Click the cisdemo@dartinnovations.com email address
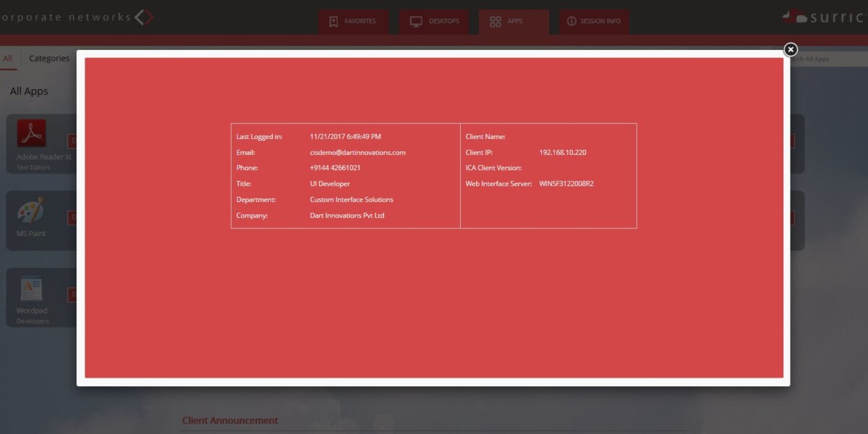Image resolution: width=868 pixels, height=434 pixels. pyautogui.click(x=357, y=153)
